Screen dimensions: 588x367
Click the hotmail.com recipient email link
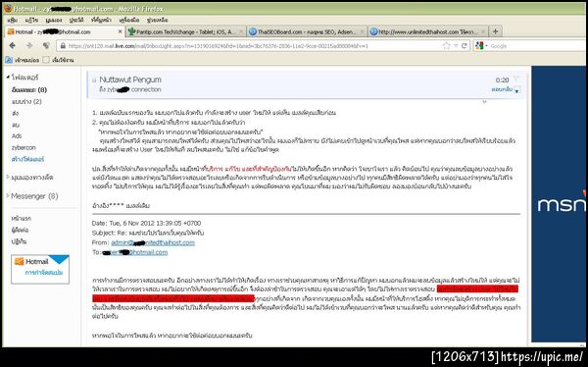point(134,252)
